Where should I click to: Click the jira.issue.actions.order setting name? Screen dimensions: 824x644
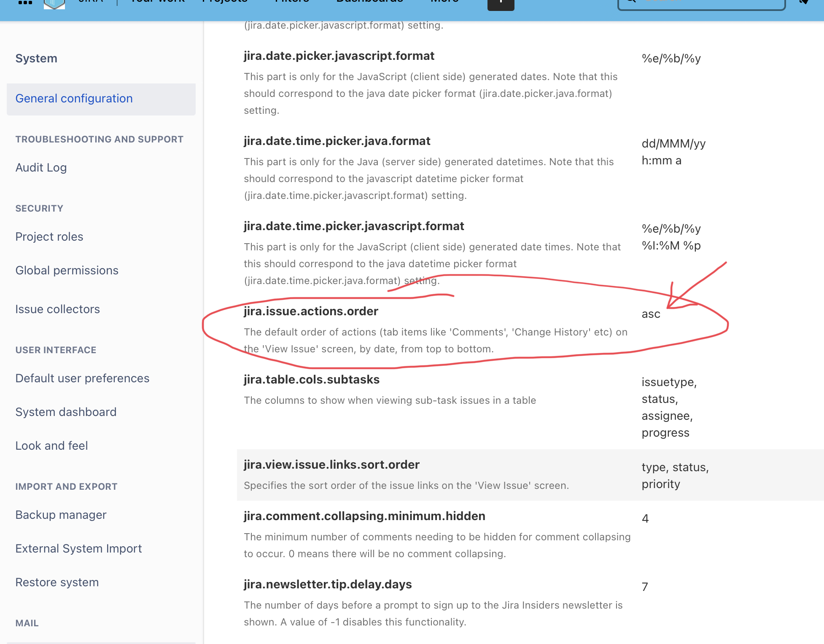pyautogui.click(x=311, y=311)
